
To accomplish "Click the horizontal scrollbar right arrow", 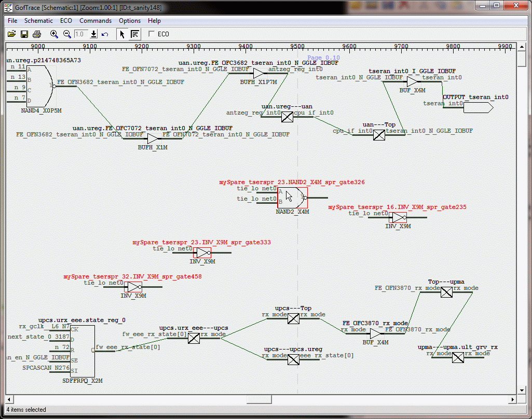I will tap(513, 399).
